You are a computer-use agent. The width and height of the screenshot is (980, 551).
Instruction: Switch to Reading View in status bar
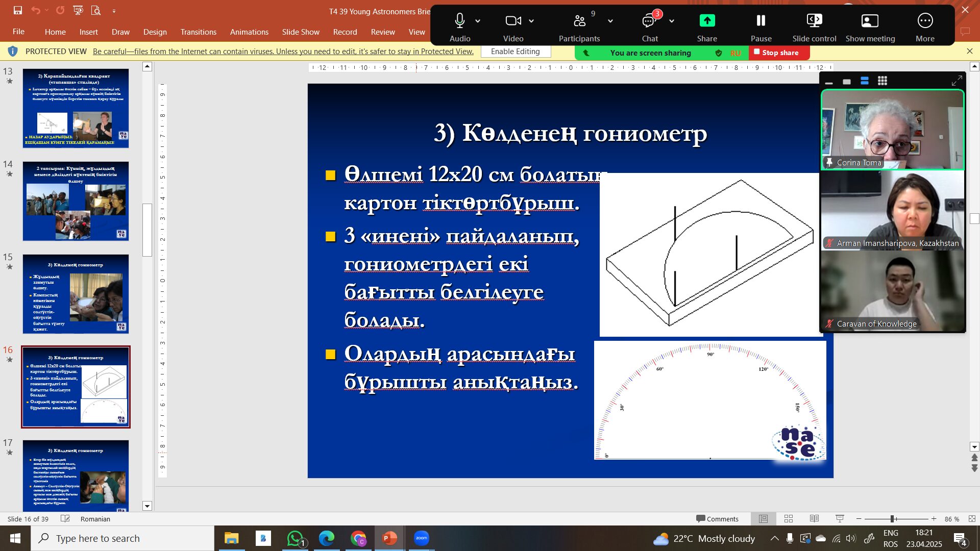(814, 519)
